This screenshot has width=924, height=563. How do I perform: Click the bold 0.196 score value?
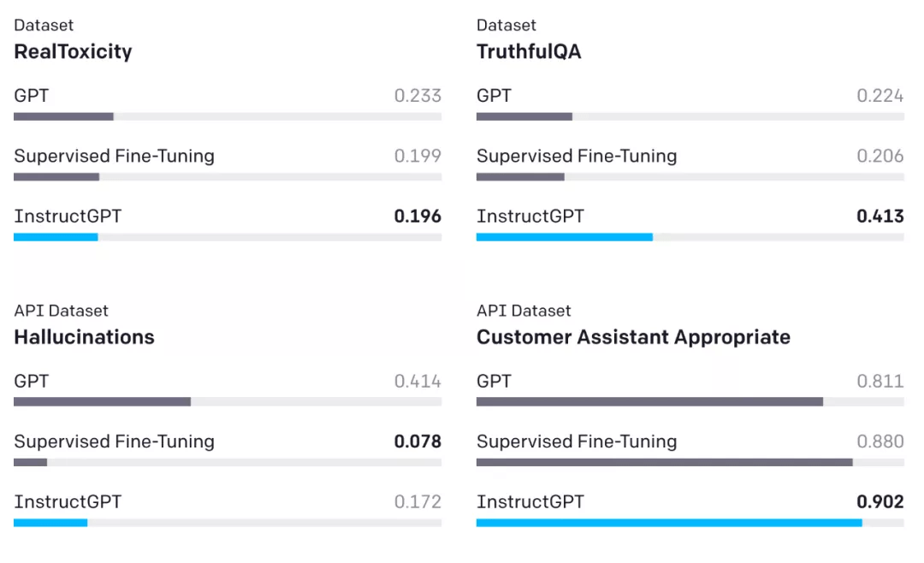click(418, 216)
